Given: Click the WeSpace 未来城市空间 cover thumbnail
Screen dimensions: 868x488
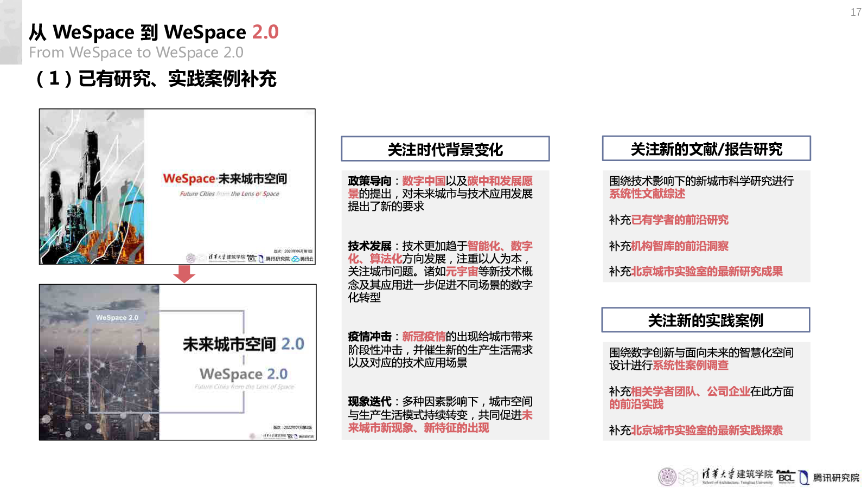Looking at the screenshot, I should tap(177, 187).
